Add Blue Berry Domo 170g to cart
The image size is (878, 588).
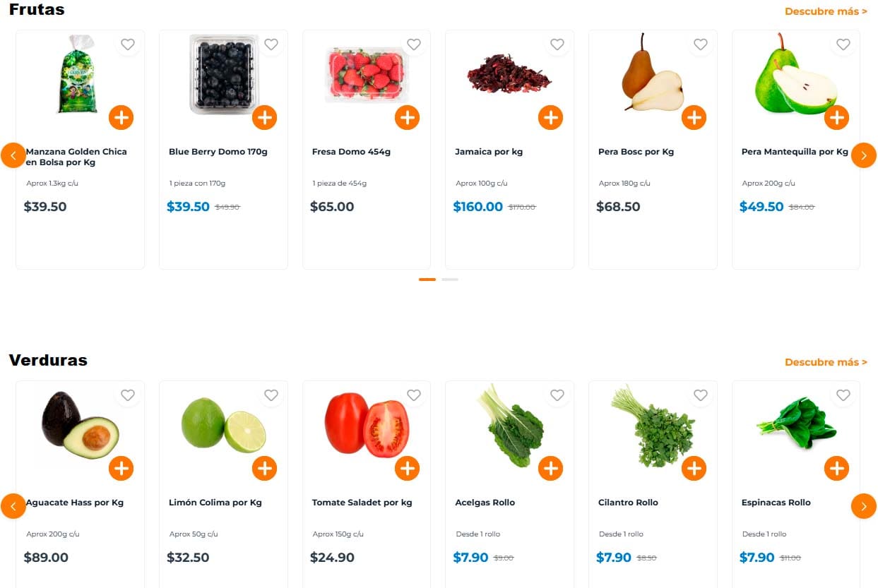coord(264,117)
